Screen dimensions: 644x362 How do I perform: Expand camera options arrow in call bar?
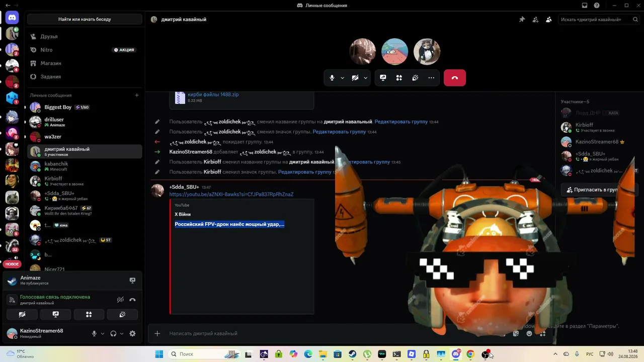click(x=366, y=78)
